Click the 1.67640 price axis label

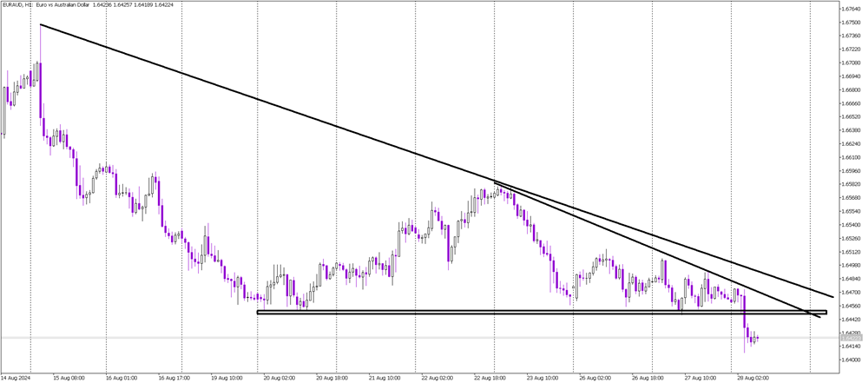[851, 10]
